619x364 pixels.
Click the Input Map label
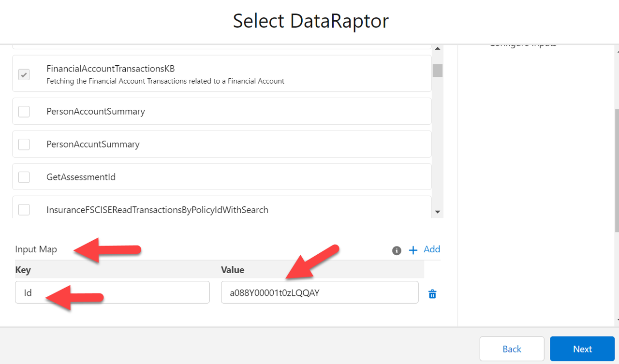(36, 249)
